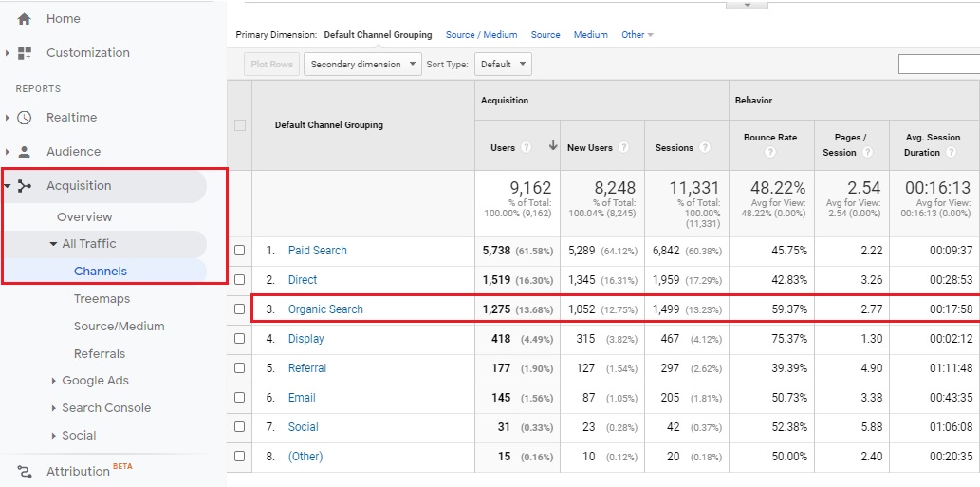
Task: Click the Users column sort arrow
Action: 553,146
